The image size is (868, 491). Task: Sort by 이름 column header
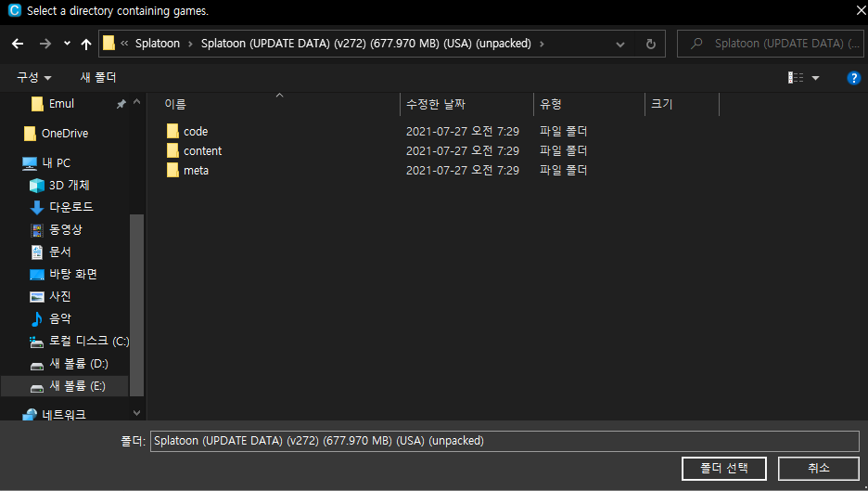[175, 104]
